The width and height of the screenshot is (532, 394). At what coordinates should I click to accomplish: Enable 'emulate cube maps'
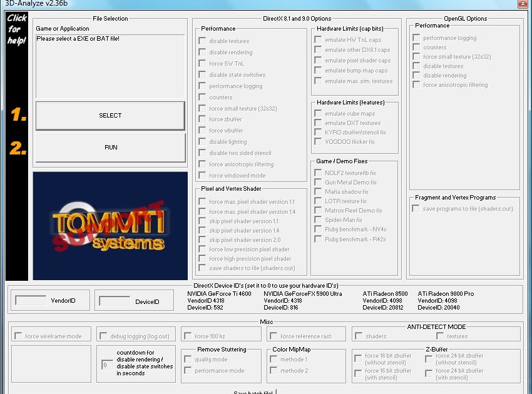[318, 113]
